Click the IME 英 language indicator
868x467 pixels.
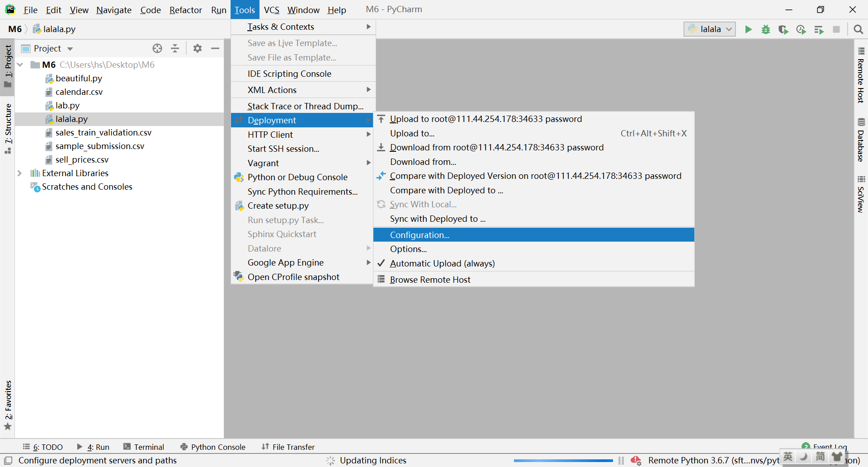(788, 457)
